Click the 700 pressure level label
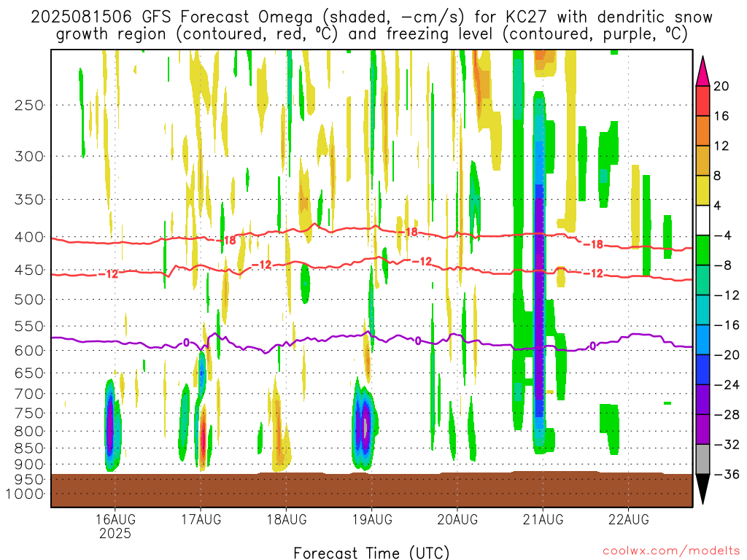This screenshot has width=747, height=560. point(29,394)
